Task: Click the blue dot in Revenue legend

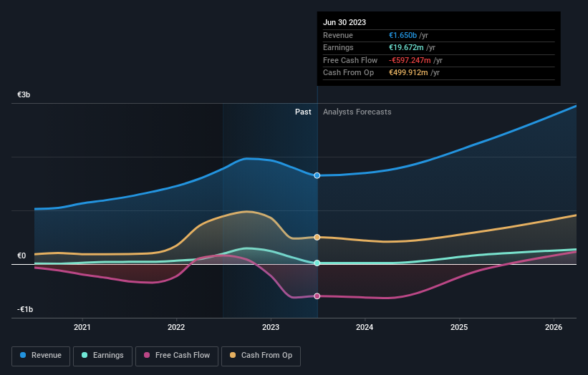Action: pyautogui.click(x=23, y=355)
